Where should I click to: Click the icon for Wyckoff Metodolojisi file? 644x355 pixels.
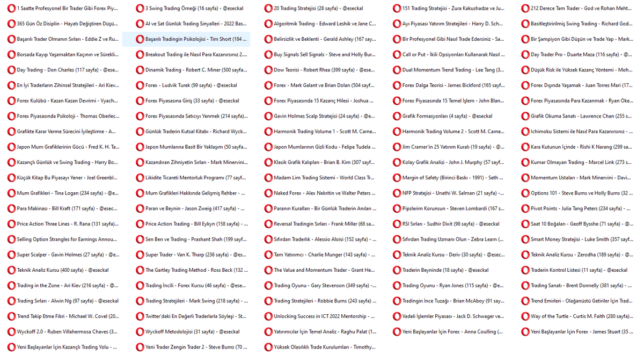(x=140, y=332)
